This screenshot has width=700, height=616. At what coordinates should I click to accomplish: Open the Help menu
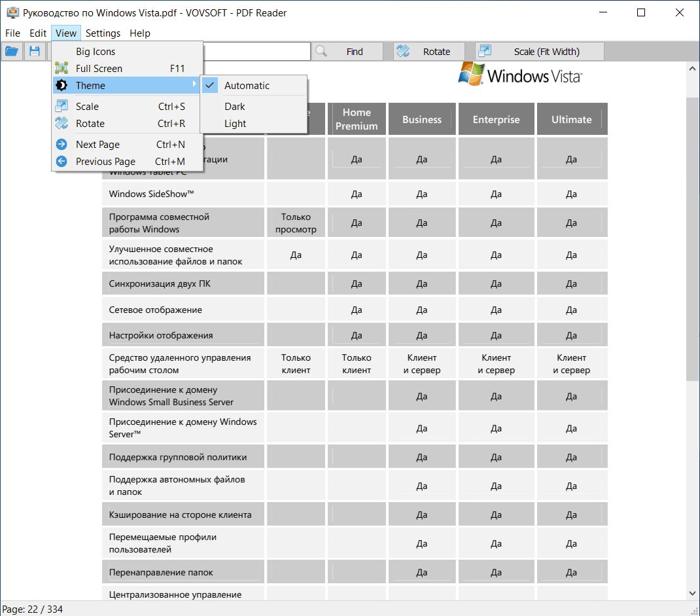(x=140, y=33)
